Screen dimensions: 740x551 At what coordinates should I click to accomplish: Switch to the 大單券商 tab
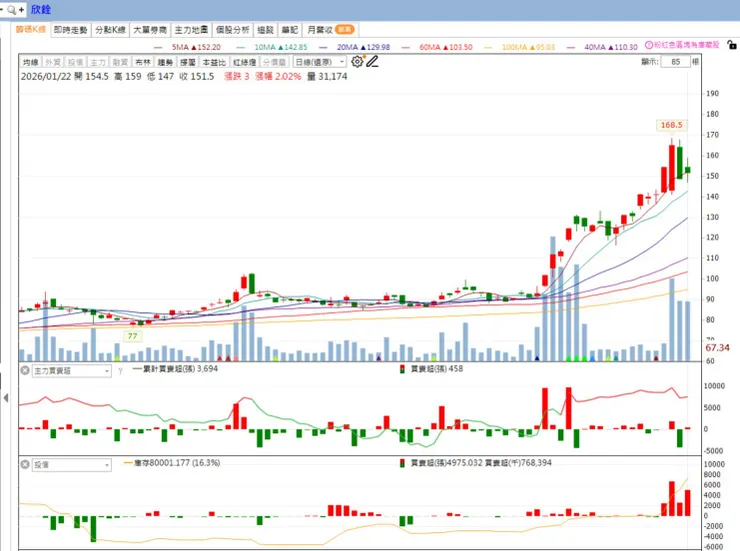point(150,30)
